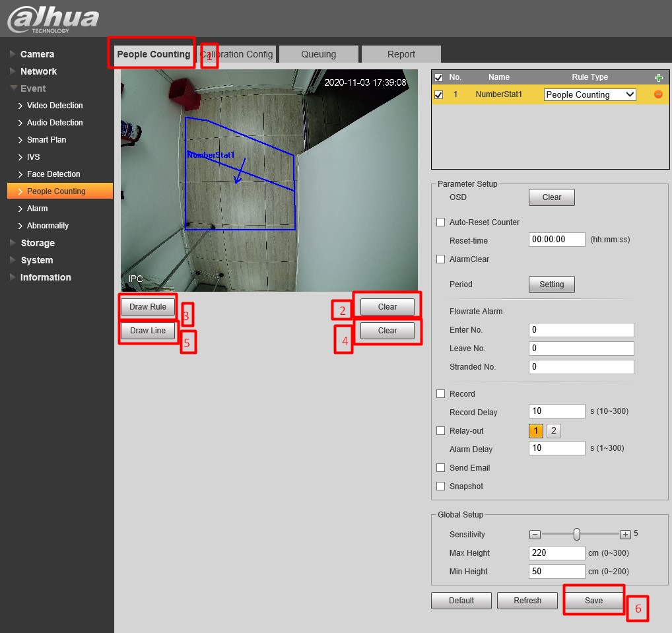Click the Alarm Delay input field

[556, 448]
